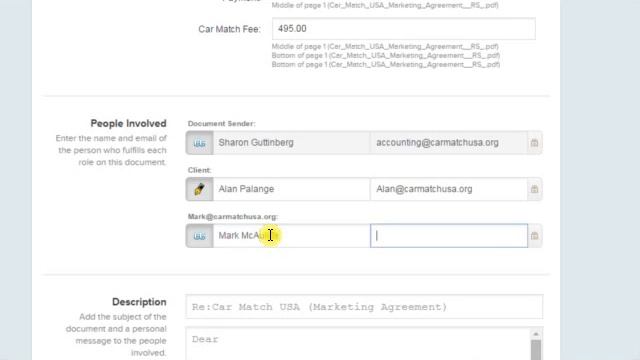
Task: Focus the empty email field for Mark
Action: 449,236
